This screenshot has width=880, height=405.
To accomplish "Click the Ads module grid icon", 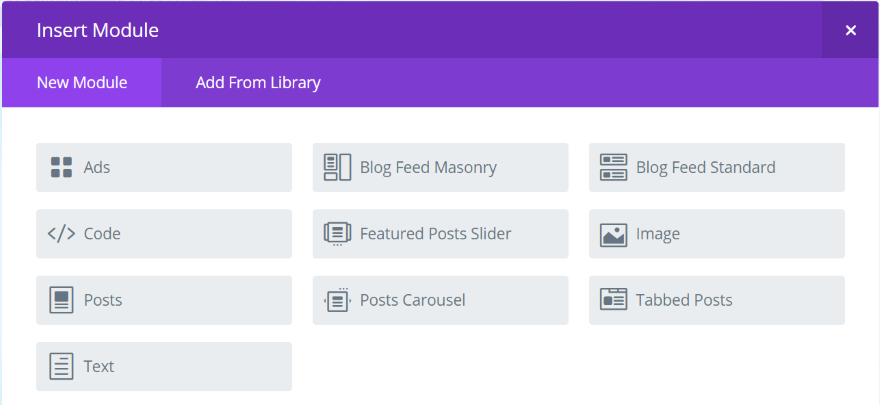I will pyautogui.click(x=61, y=167).
